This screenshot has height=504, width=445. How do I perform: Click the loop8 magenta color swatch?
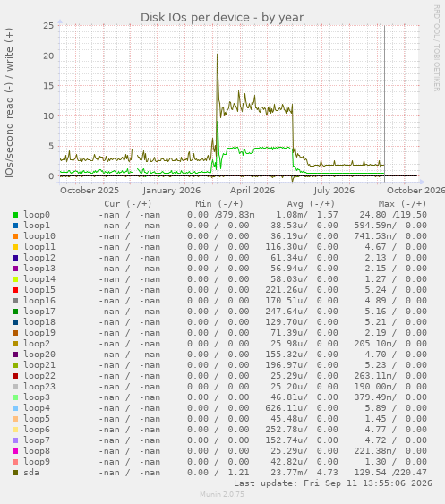point(15,451)
